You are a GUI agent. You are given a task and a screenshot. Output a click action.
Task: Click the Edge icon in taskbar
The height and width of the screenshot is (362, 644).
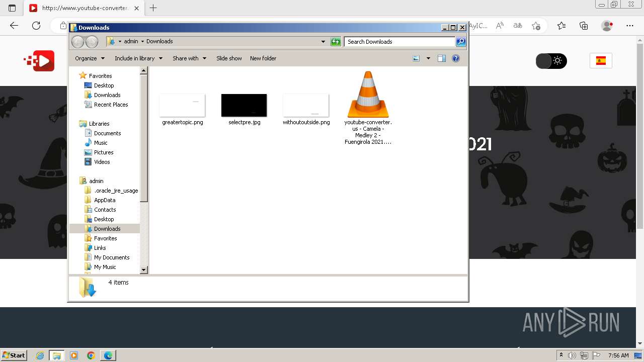pos(108,355)
